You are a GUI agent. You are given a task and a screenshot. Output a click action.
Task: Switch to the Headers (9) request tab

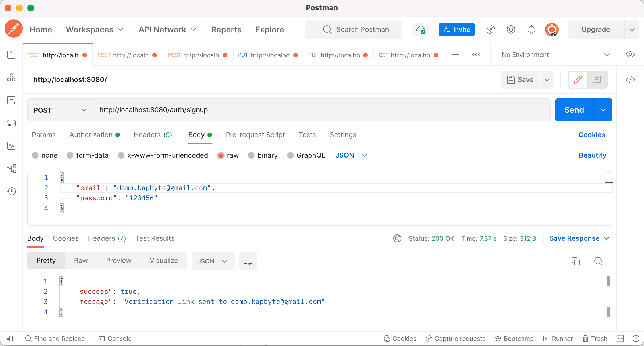(x=153, y=135)
